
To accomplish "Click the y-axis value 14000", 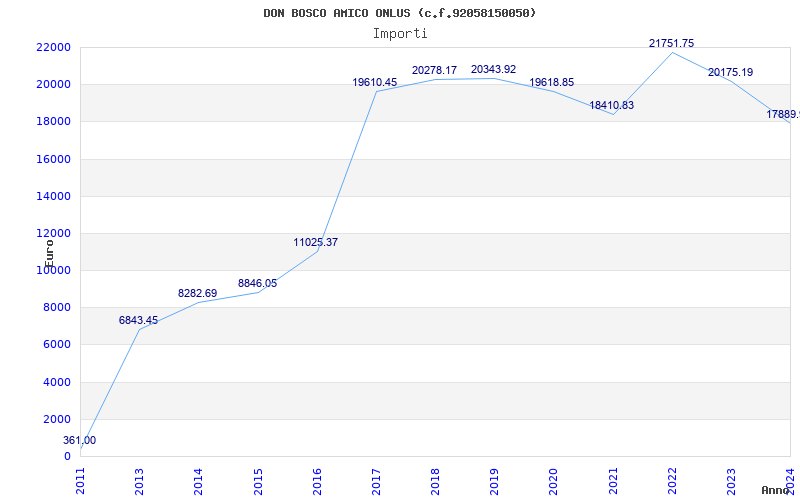I will pos(53,196).
